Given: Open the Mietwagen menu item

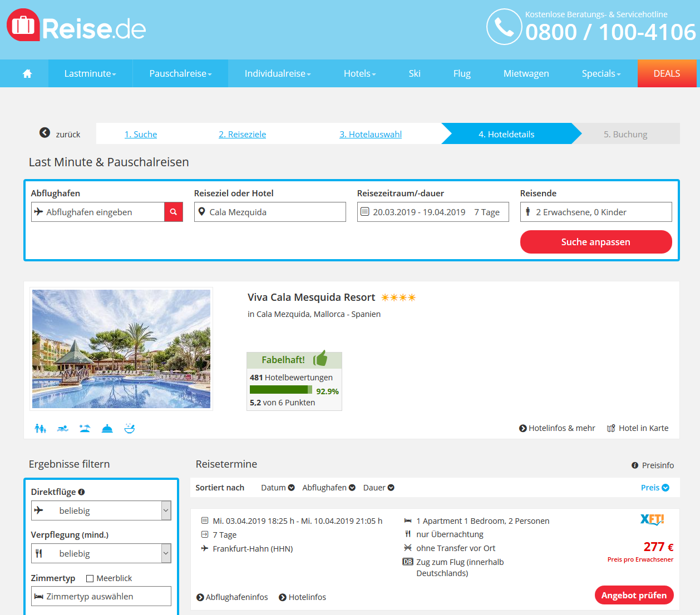Looking at the screenshot, I should [526, 73].
